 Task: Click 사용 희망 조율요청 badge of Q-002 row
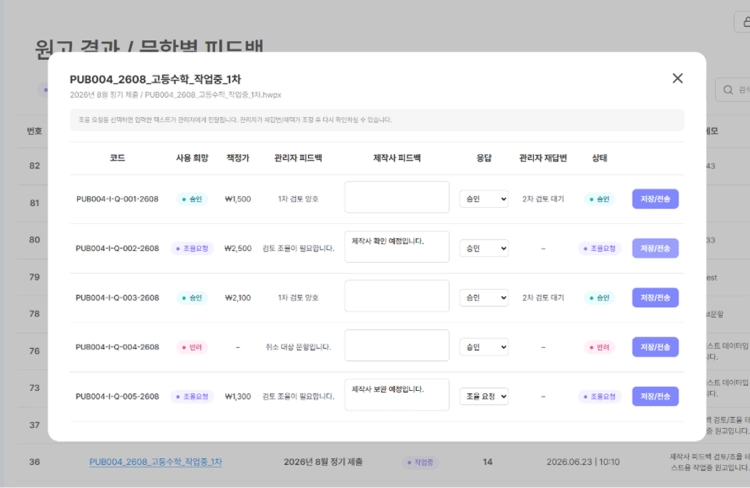pos(192,248)
